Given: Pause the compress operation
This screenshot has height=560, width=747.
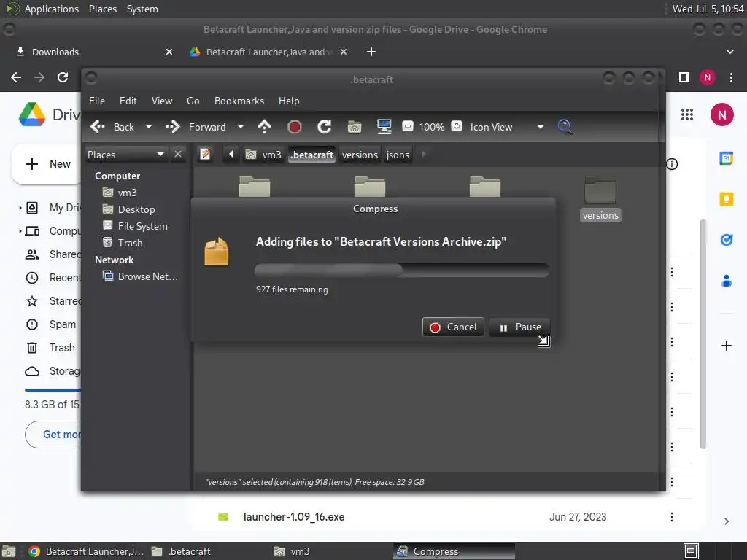Looking at the screenshot, I should coord(519,327).
